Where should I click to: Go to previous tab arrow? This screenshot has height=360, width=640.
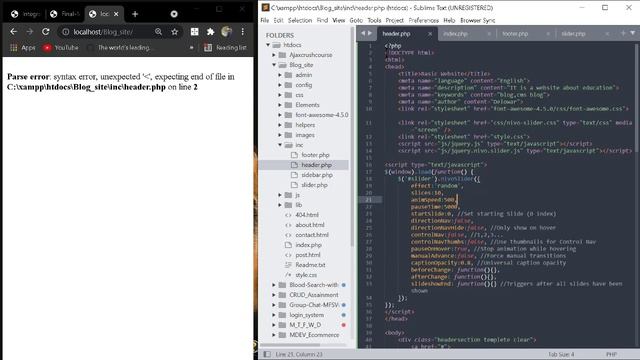click(363, 33)
